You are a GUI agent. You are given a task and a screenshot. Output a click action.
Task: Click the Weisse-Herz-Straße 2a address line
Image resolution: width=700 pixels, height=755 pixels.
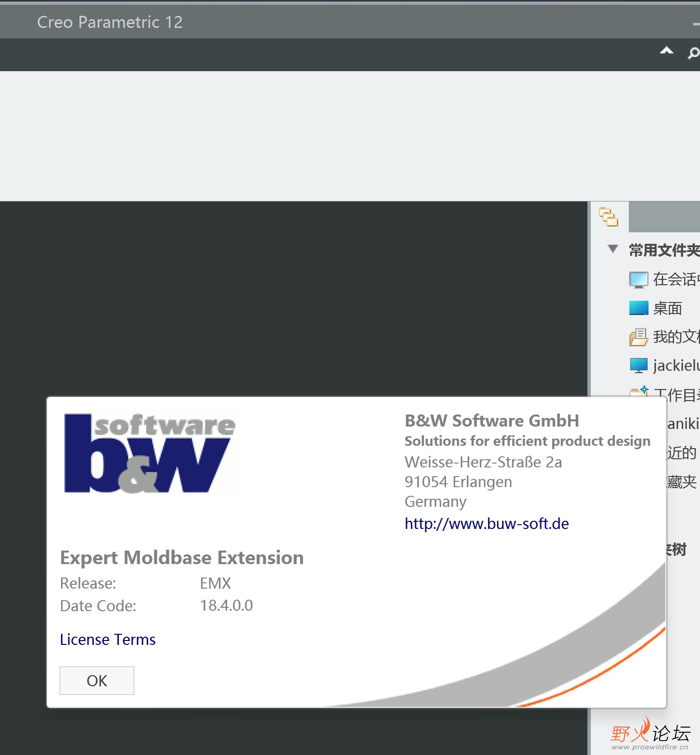point(483,462)
